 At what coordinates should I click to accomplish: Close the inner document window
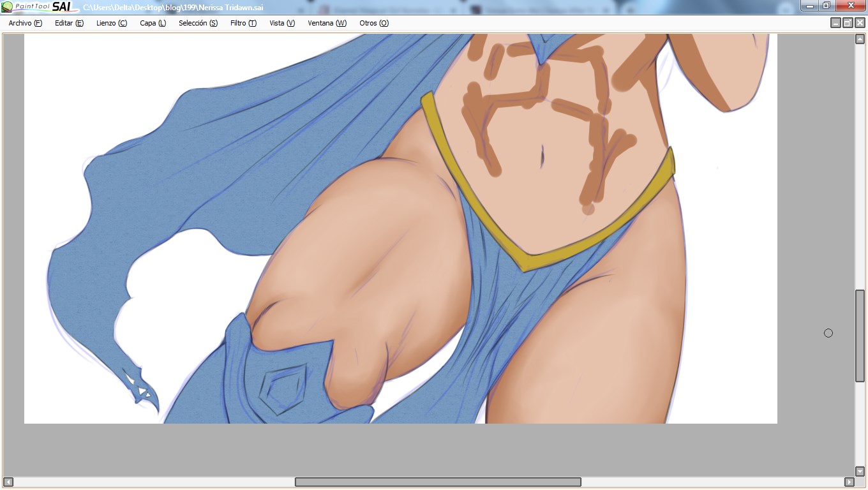tap(860, 23)
